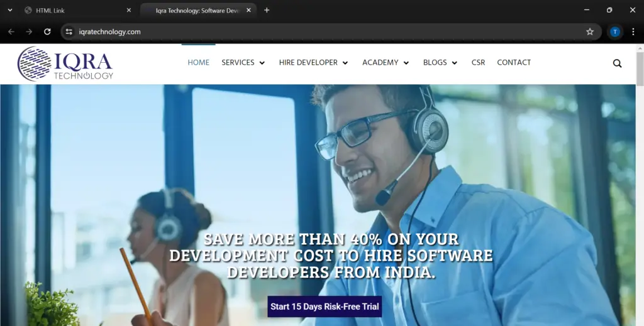The image size is (644, 326).
Task: Select the Iqra Technology browser tab
Action: click(198, 10)
